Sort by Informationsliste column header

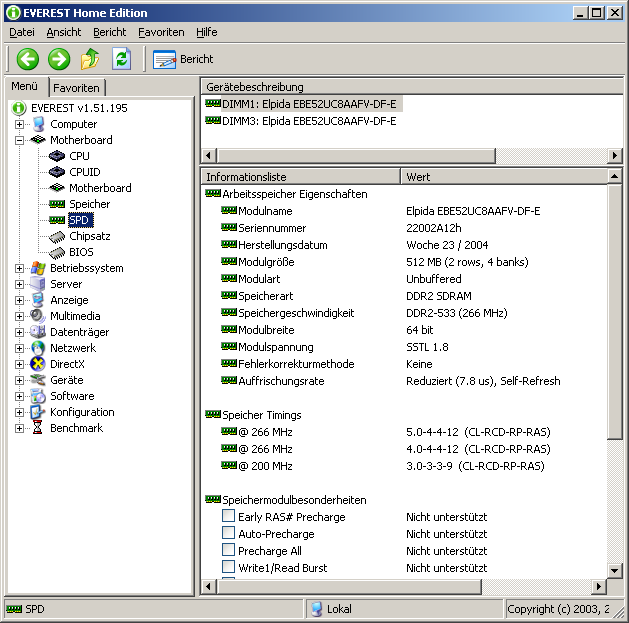pos(300,177)
